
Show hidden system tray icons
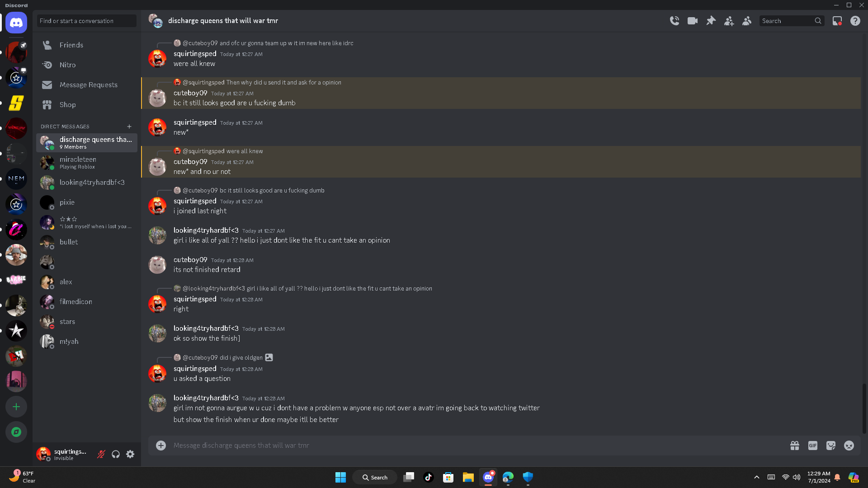pos(756,477)
